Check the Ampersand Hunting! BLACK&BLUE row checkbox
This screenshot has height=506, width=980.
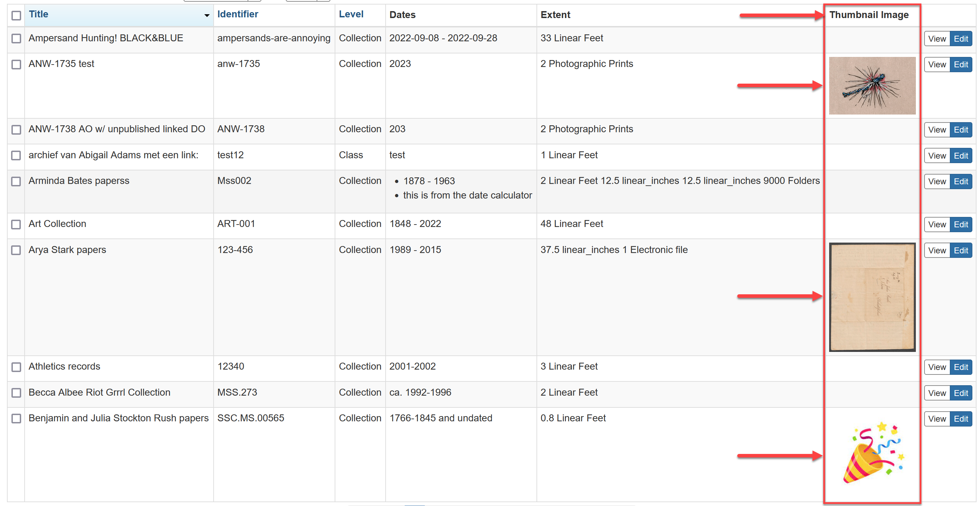click(16, 39)
